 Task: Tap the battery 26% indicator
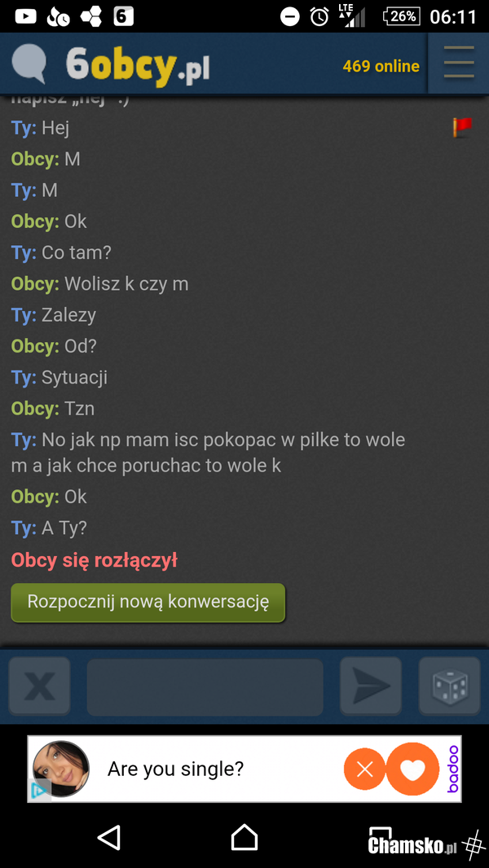[x=402, y=16]
